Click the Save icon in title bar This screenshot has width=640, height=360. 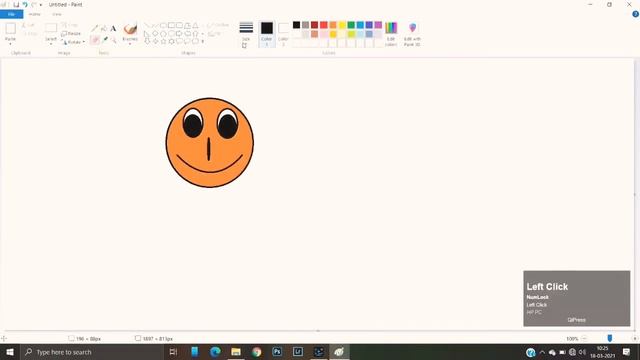16,4
